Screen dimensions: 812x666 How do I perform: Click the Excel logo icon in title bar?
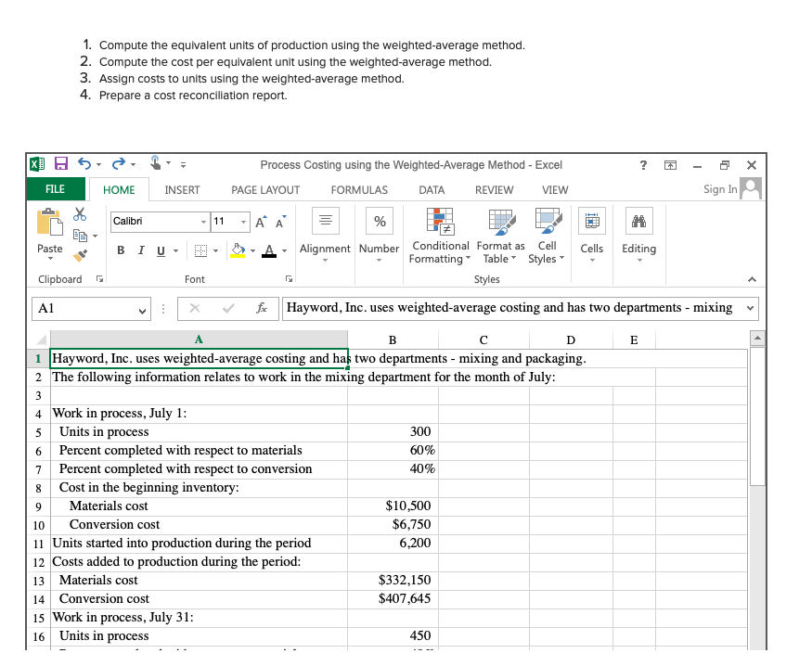pyautogui.click(x=37, y=164)
